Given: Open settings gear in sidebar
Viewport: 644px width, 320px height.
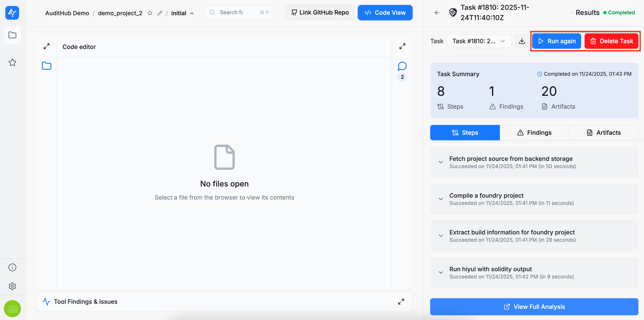Looking at the screenshot, I should tap(12, 286).
